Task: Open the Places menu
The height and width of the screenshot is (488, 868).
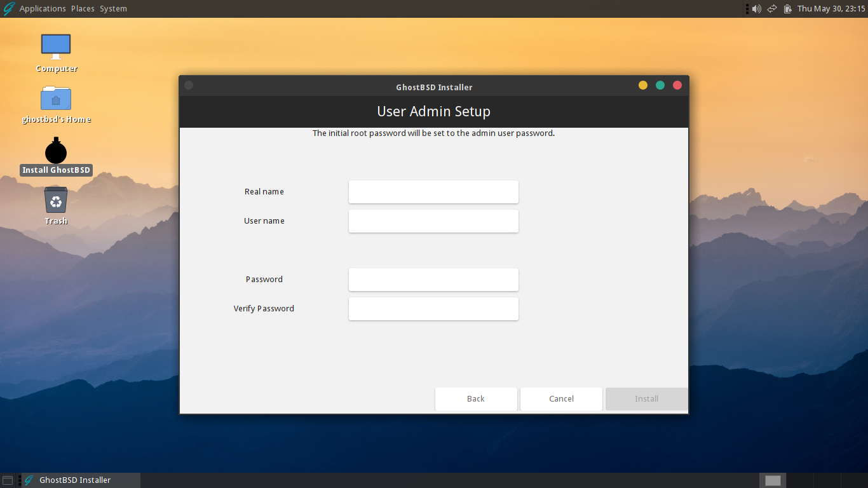Action: 83,9
